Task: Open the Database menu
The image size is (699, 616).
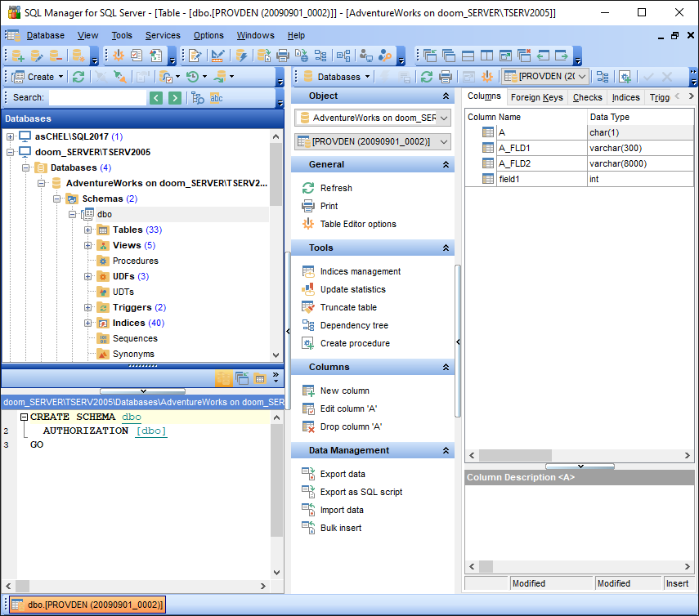Action: point(46,35)
